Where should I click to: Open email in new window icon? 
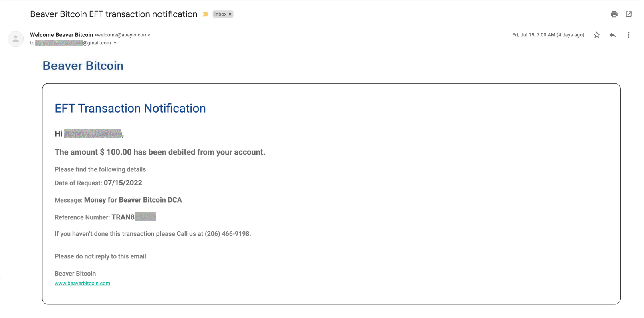tap(629, 14)
